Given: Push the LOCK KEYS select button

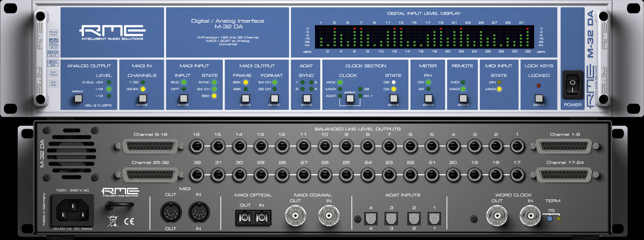Looking at the screenshot, I should [x=539, y=98].
